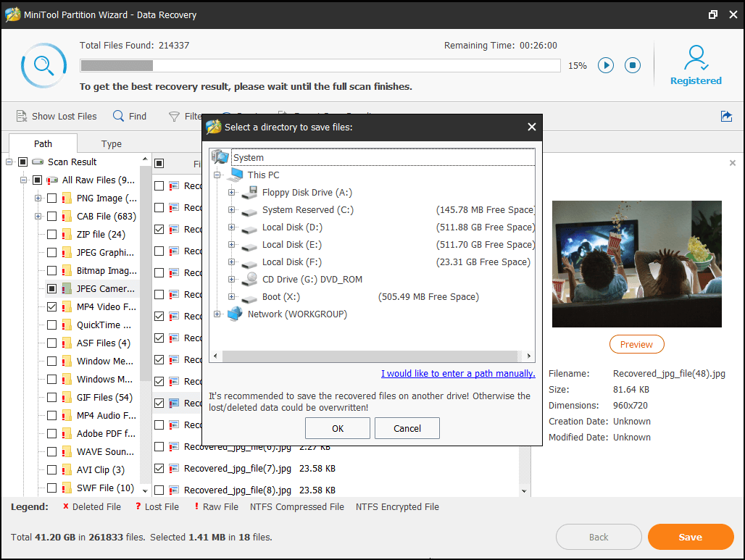The image size is (745, 560).
Task: Click the export share icon at toolbar right
Action: (726, 116)
